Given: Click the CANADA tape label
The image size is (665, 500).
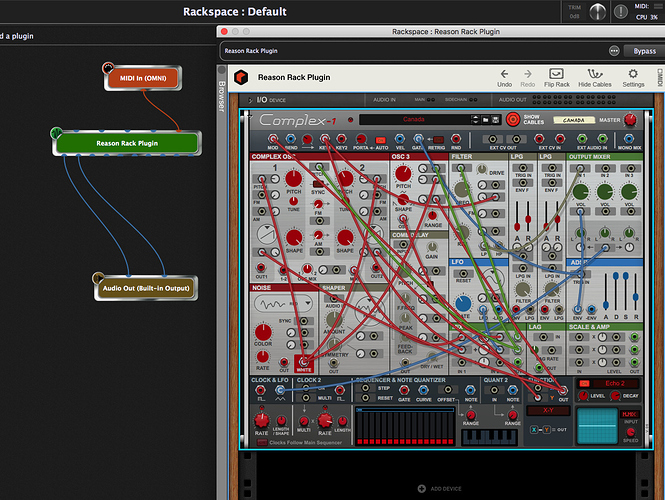Looking at the screenshot, I should (573, 120).
